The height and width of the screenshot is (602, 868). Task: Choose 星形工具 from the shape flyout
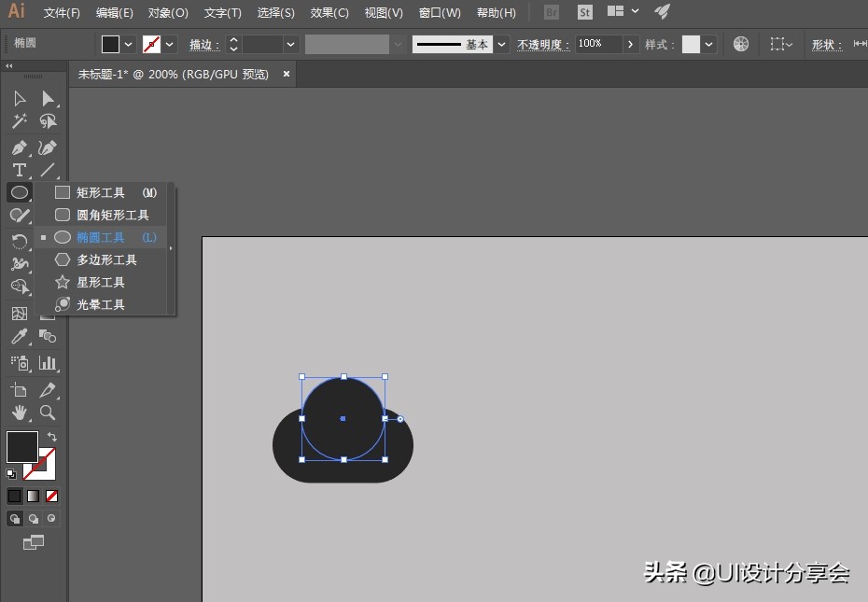click(101, 282)
